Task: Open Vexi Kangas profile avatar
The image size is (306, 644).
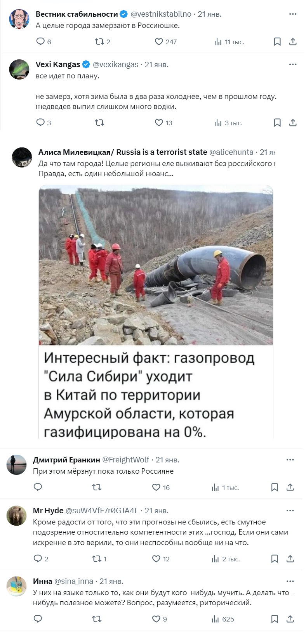Action: pyautogui.click(x=19, y=69)
